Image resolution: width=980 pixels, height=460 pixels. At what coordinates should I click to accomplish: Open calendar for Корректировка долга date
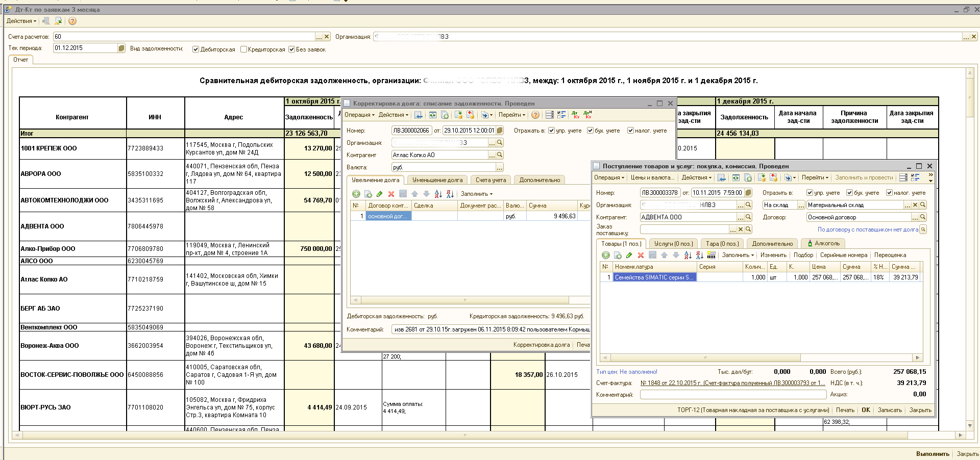pyautogui.click(x=500, y=131)
